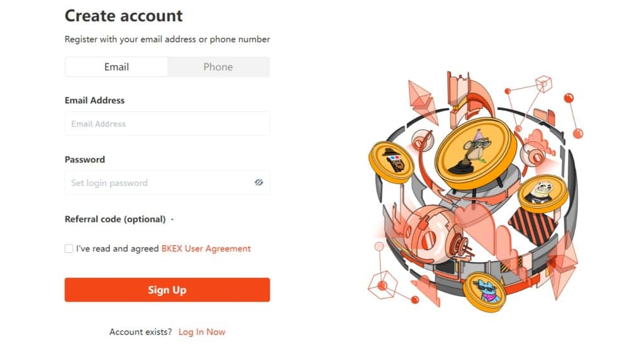Switch to the Phone registration tab
The height and width of the screenshot is (347, 644).
[x=218, y=67]
